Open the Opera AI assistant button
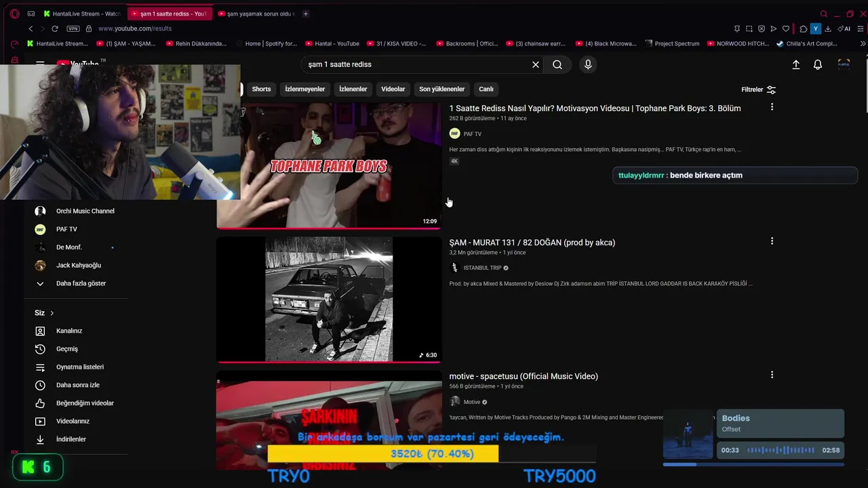Image resolution: width=868 pixels, height=488 pixels. (x=844, y=28)
